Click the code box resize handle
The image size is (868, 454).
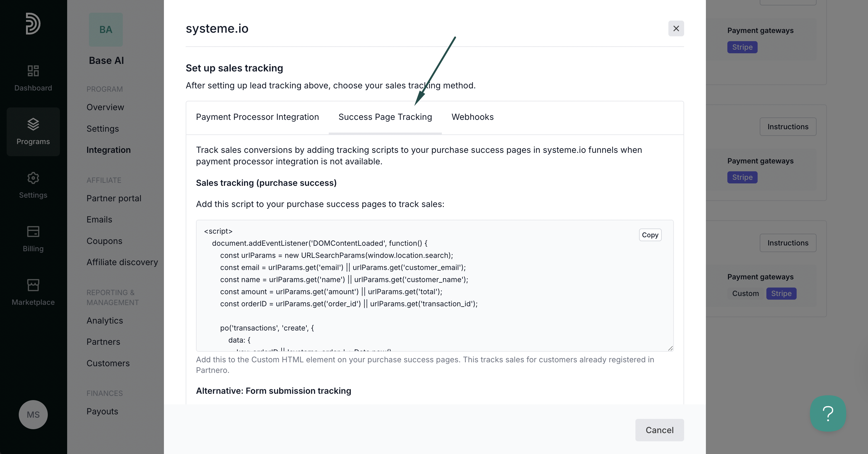670,348
